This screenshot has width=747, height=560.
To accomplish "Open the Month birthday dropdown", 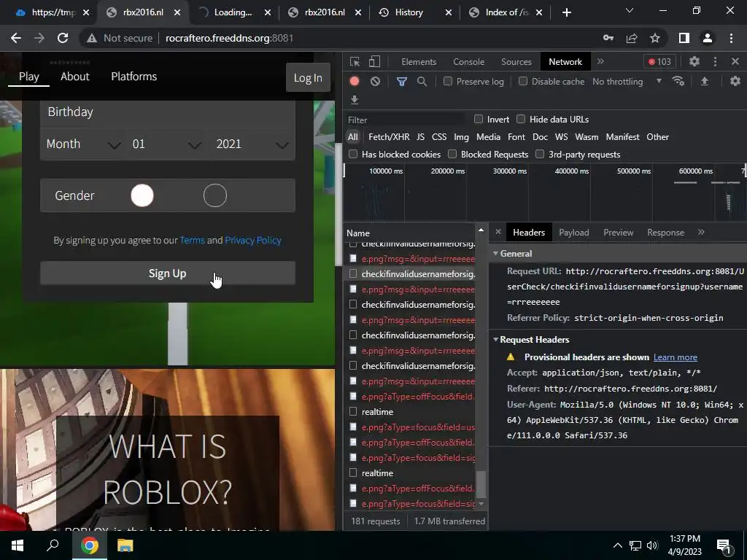I will (83, 144).
